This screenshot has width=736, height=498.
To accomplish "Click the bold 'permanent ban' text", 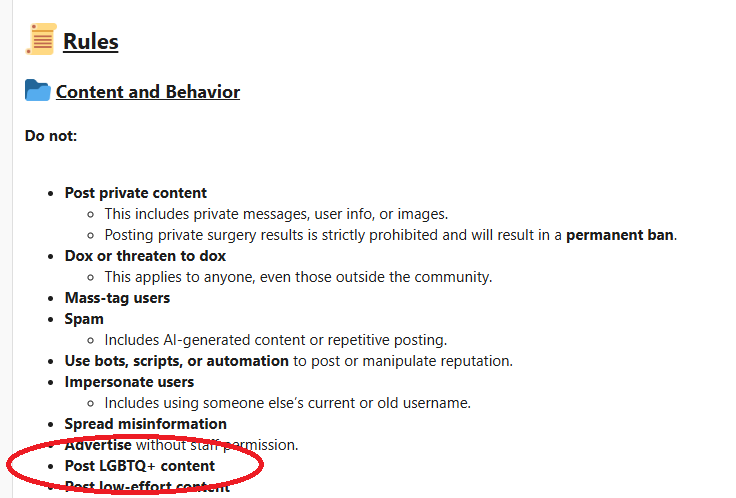I will point(620,235).
